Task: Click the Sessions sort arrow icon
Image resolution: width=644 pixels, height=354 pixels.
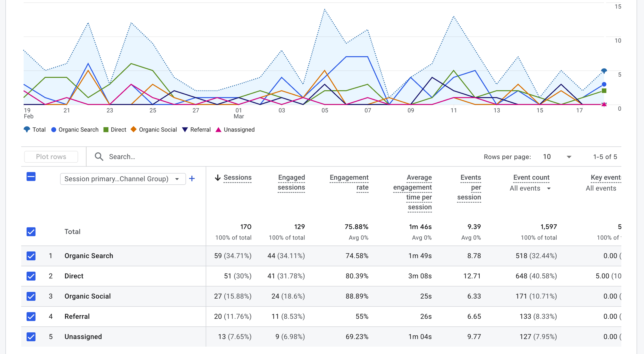Action: point(218,178)
